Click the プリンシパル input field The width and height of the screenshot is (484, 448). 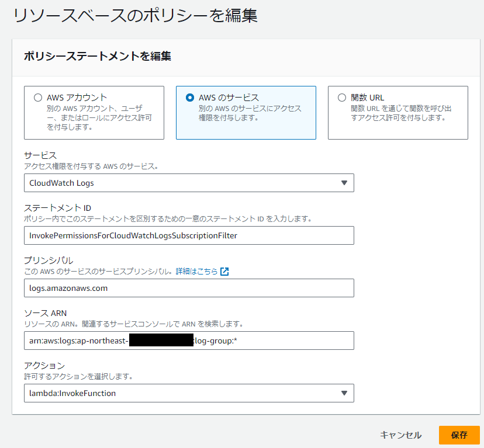pyautogui.click(x=190, y=288)
